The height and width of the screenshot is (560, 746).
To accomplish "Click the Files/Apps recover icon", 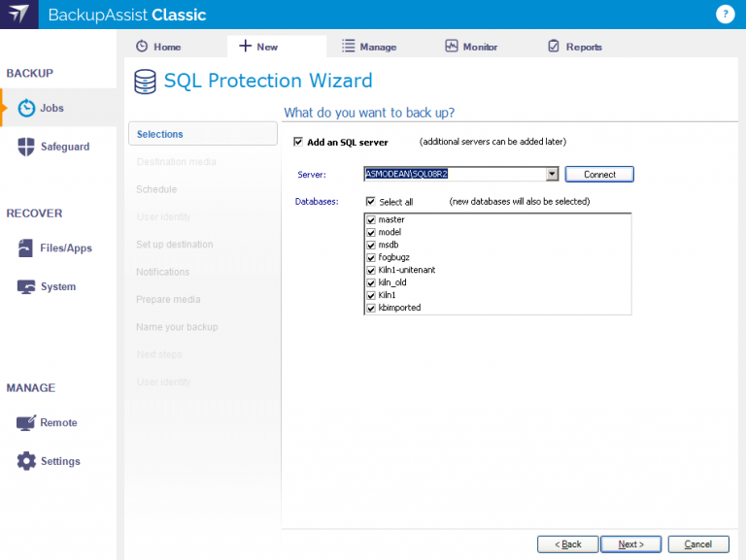I will click(x=26, y=247).
